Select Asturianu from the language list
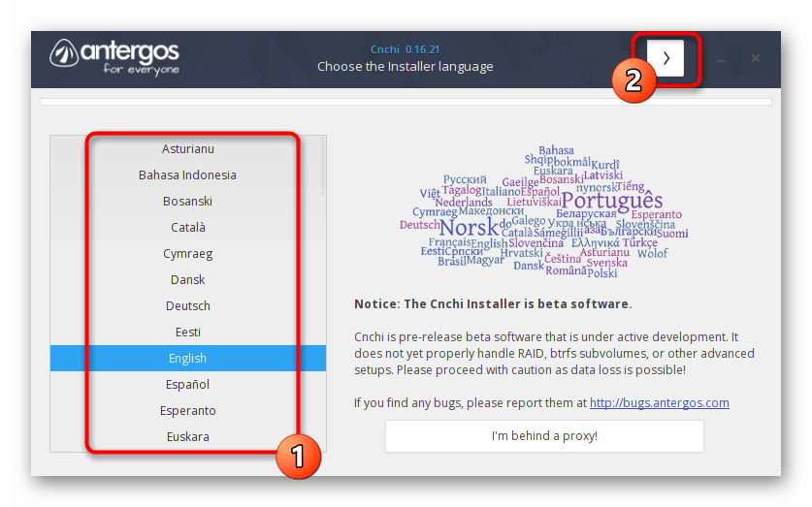This screenshot has width=812, height=507. (x=187, y=149)
